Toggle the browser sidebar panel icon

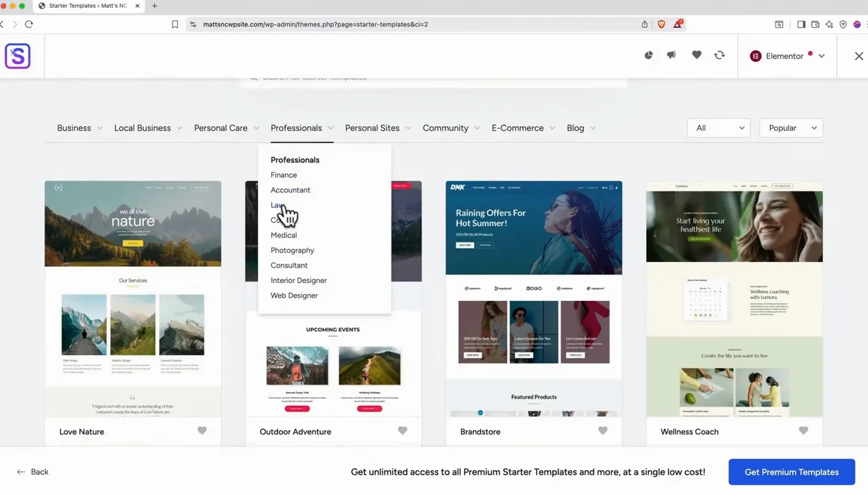(x=801, y=24)
